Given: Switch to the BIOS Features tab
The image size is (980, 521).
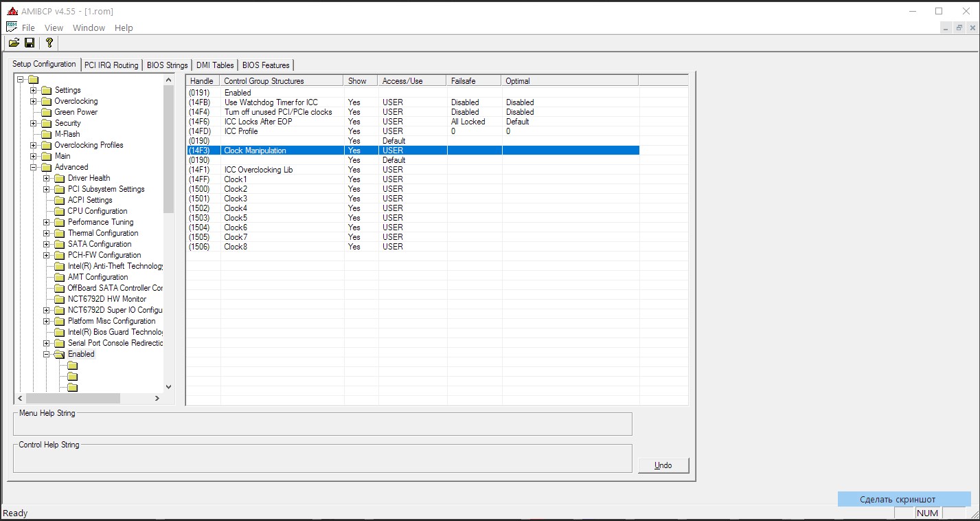Looking at the screenshot, I should click(266, 65).
